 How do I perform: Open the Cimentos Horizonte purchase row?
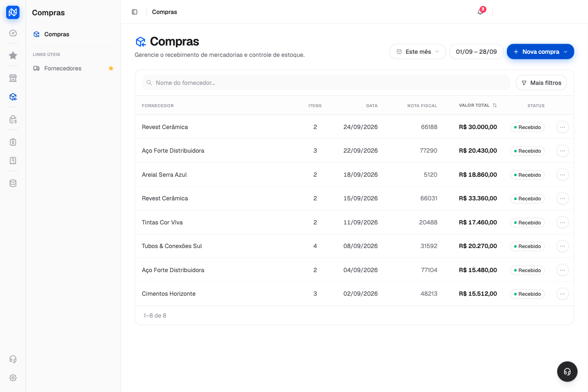click(x=354, y=294)
